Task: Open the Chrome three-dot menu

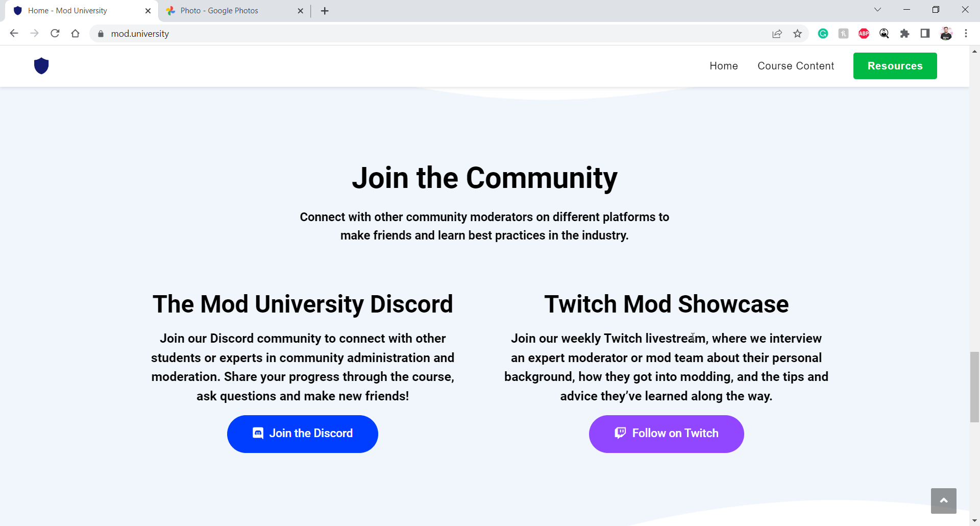Action: coord(966,34)
